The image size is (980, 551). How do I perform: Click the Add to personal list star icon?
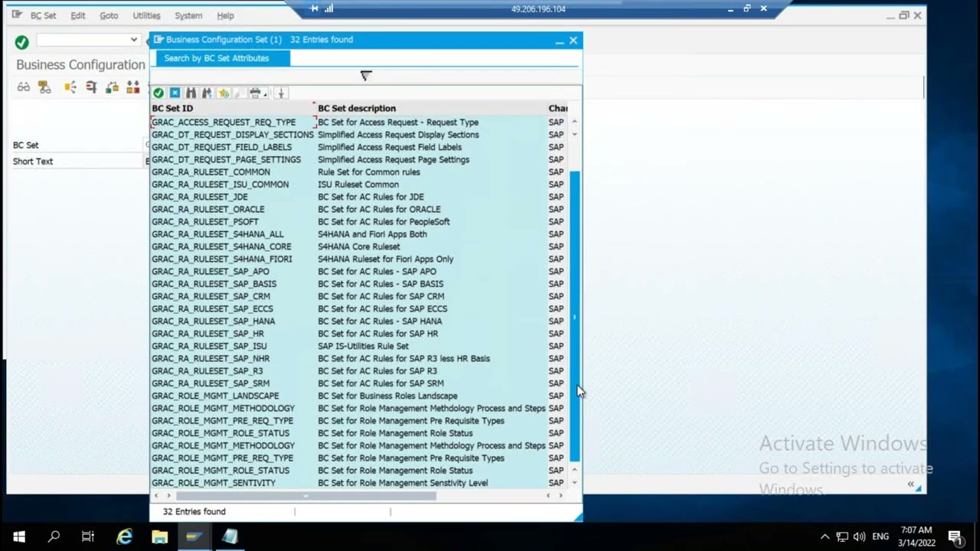coord(224,93)
